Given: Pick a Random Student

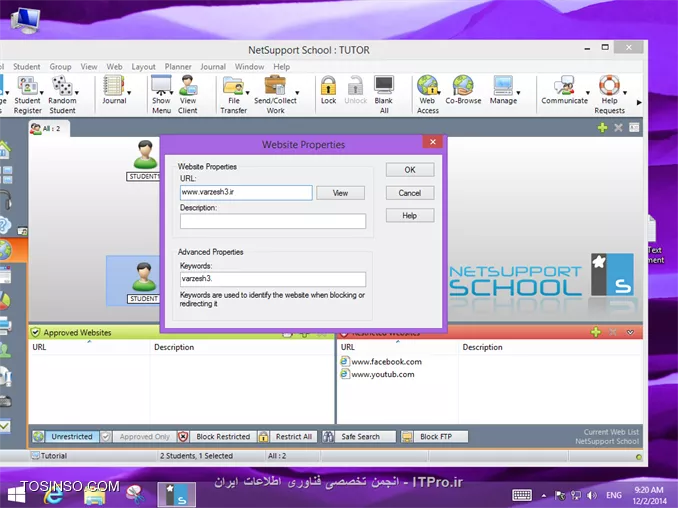Looking at the screenshot, I should (62, 94).
